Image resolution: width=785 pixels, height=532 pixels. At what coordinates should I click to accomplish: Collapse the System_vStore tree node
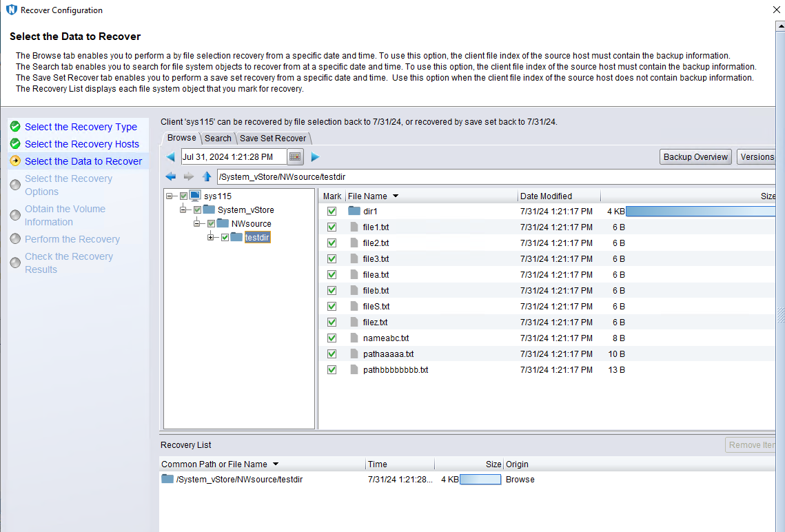pyautogui.click(x=183, y=209)
